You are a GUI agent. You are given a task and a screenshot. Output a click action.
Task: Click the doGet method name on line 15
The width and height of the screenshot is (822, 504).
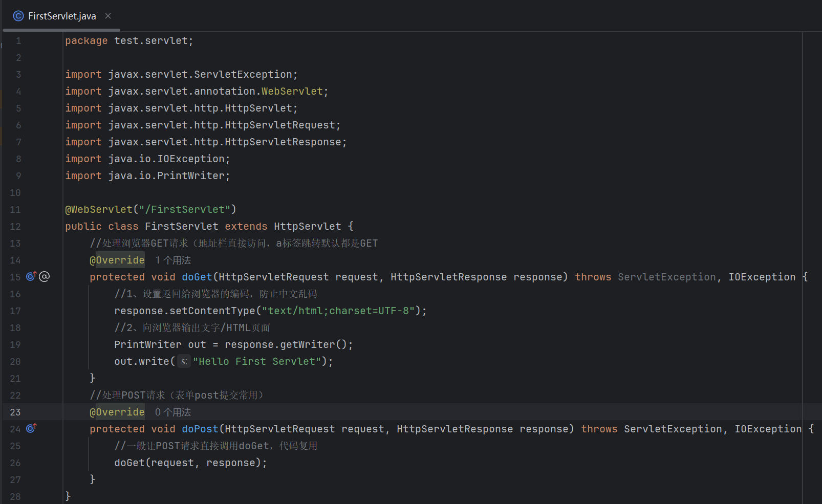pos(197,277)
